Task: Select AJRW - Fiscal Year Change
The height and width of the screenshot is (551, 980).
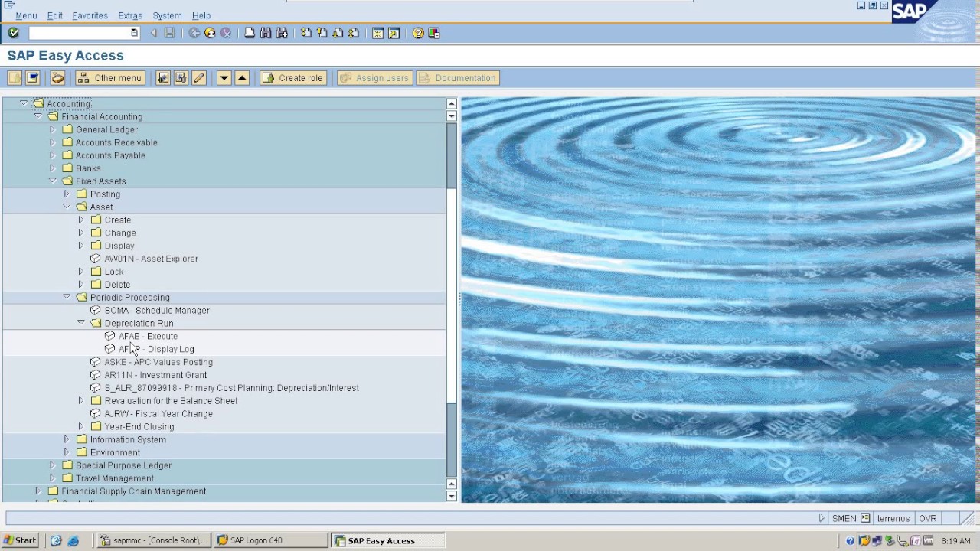Action: point(158,414)
